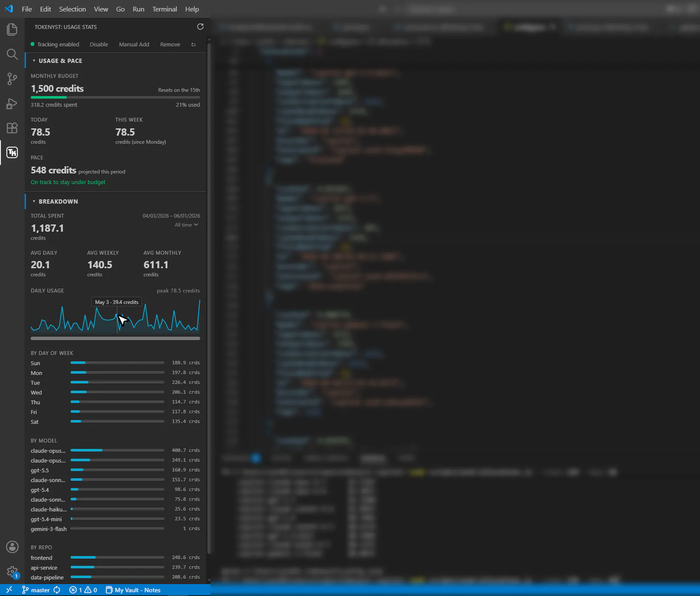Click the 'peak 78.5 credits' label
This screenshot has width=700, height=596.
[x=178, y=291]
